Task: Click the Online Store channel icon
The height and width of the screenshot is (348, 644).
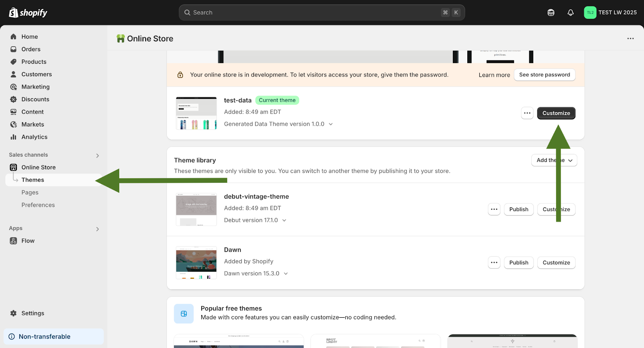Action: (x=14, y=167)
